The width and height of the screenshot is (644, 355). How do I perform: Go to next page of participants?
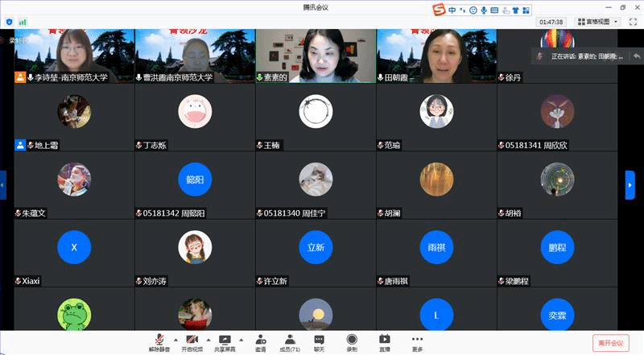pyautogui.click(x=630, y=184)
